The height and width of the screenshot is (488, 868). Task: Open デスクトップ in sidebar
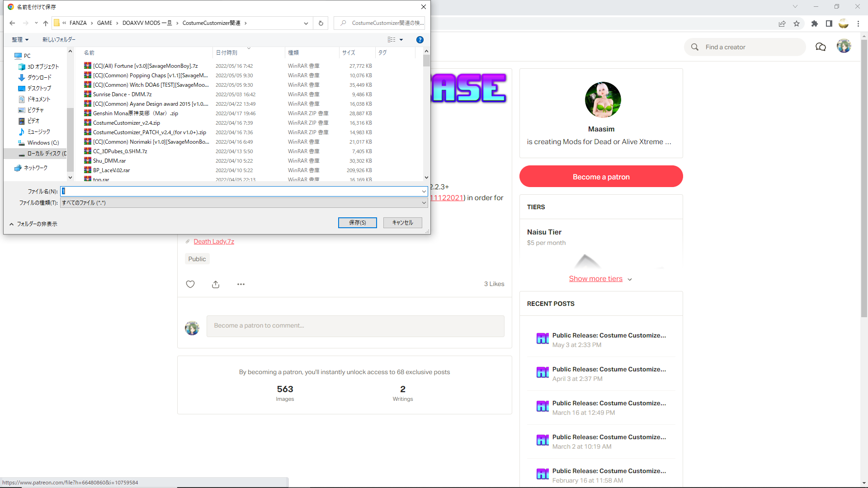pos(35,88)
